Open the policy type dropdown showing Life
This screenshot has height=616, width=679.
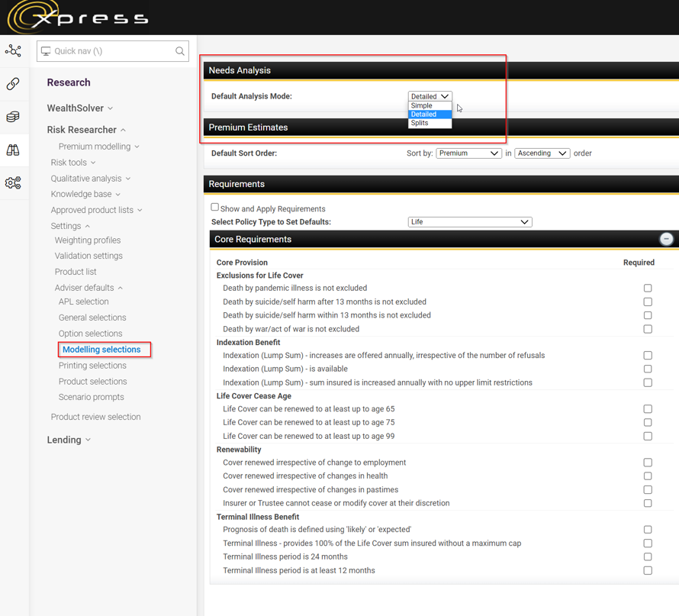469,222
